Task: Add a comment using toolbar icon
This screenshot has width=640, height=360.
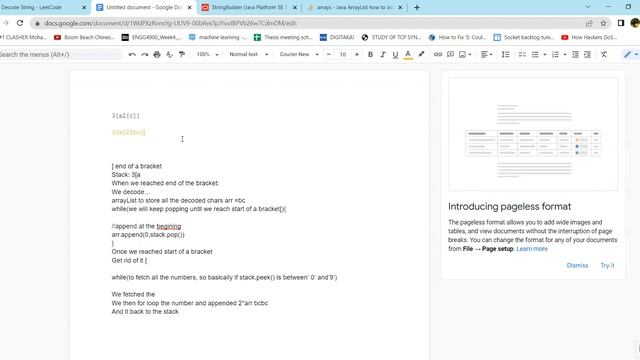Action: click(450, 54)
